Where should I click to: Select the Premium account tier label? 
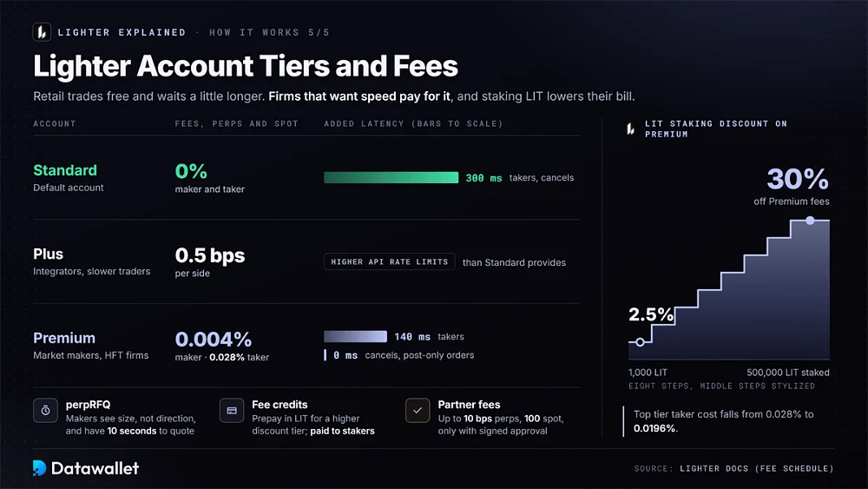click(x=64, y=338)
